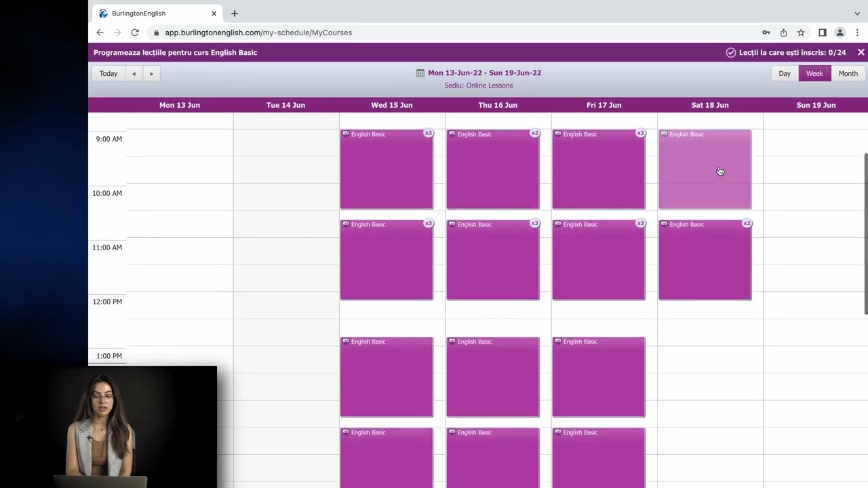
Task: Click the calendar icon beside the date range
Action: (x=420, y=73)
